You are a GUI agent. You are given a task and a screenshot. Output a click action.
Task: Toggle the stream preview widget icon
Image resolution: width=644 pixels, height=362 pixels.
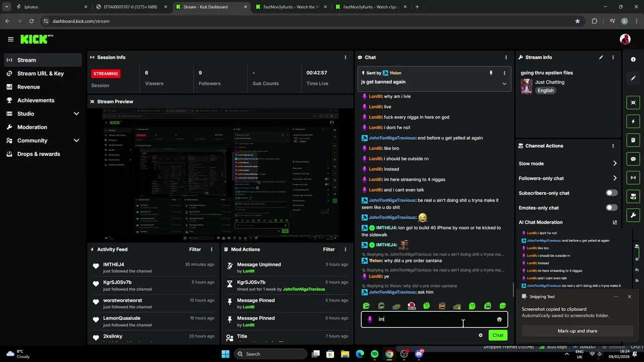click(633, 103)
